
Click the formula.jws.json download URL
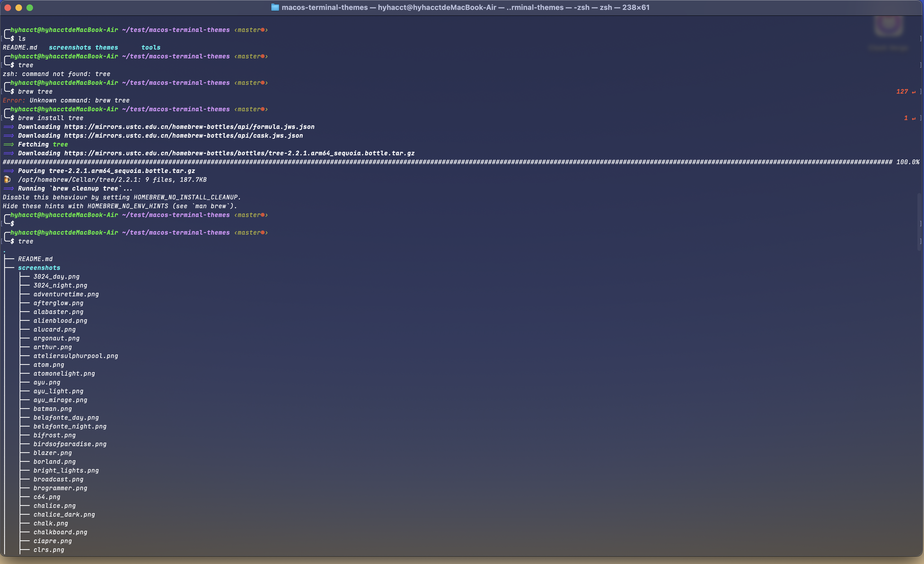click(189, 127)
